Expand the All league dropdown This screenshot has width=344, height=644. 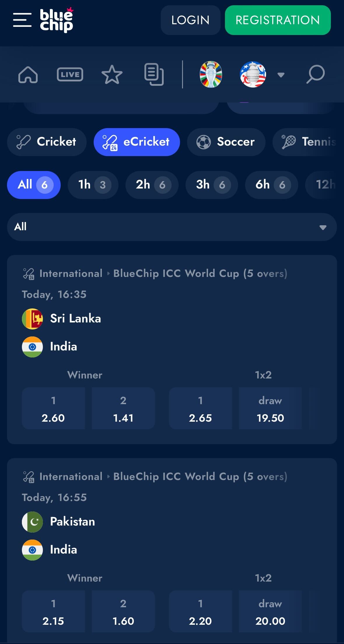pos(172,227)
